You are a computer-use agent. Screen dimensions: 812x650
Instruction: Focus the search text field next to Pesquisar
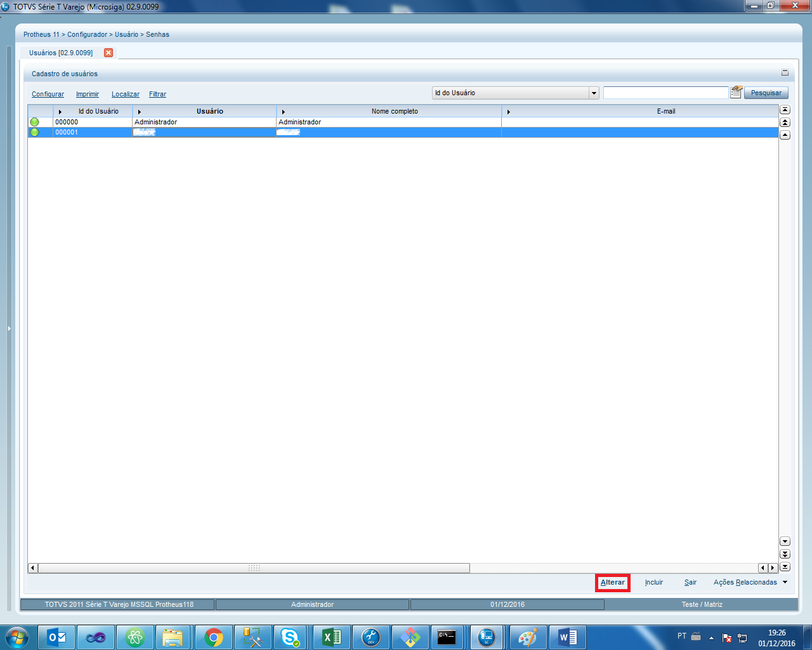pyautogui.click(x=666, y=93)
